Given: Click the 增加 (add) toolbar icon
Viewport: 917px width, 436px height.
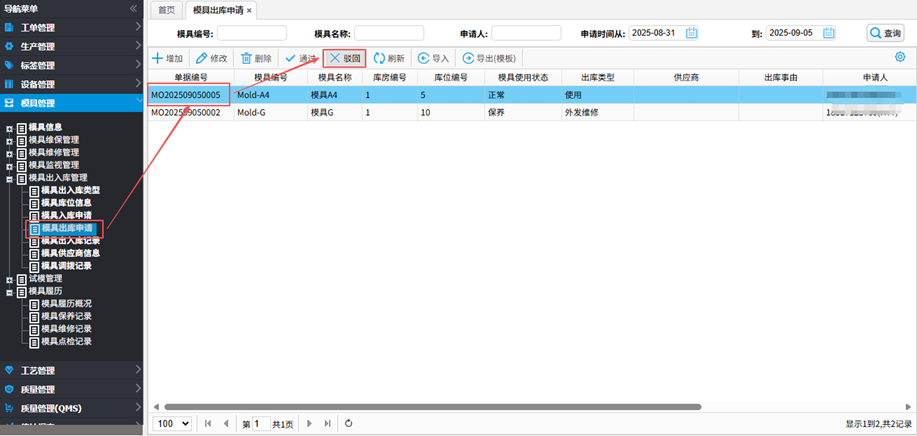Looking at the screenshot, I should (158, 59).
